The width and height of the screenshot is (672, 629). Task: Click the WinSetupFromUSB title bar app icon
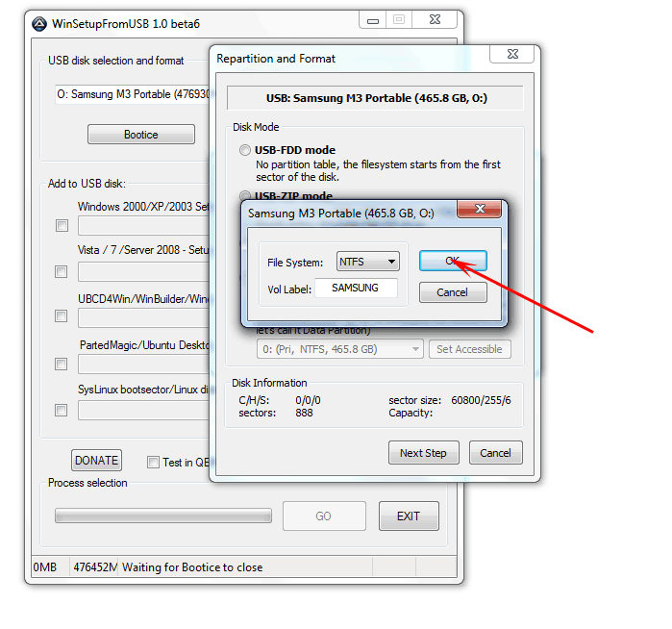[39, 24]
